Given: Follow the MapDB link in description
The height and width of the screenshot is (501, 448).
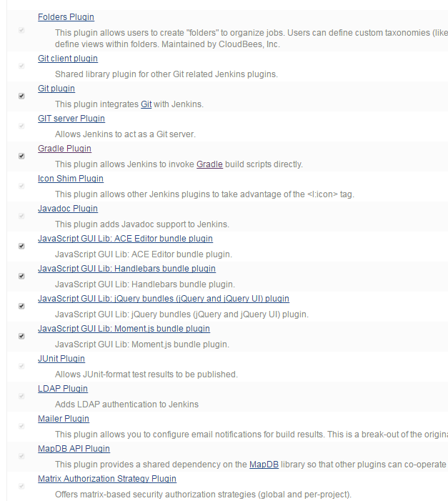Looking at the screenshot, I should coord(264,465).
